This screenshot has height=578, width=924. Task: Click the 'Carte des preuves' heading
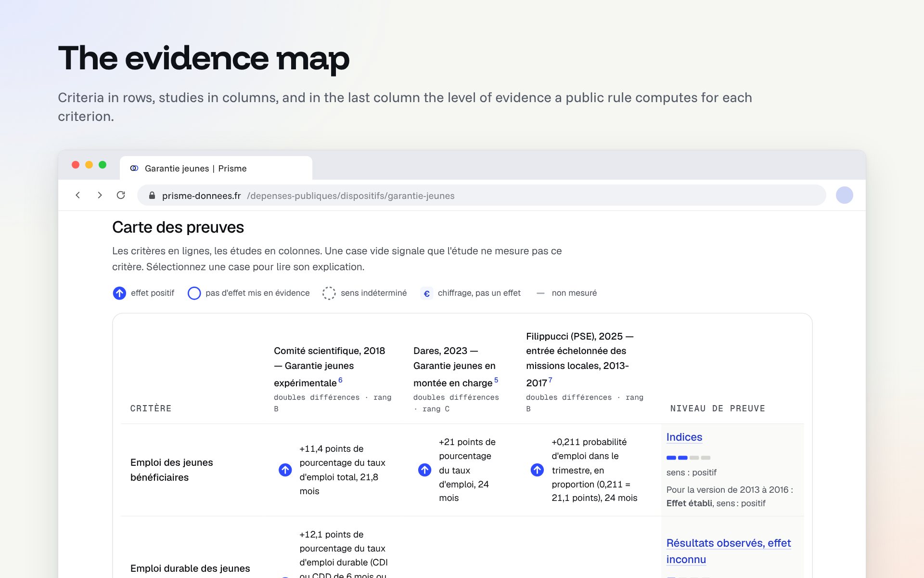point(178,227)
